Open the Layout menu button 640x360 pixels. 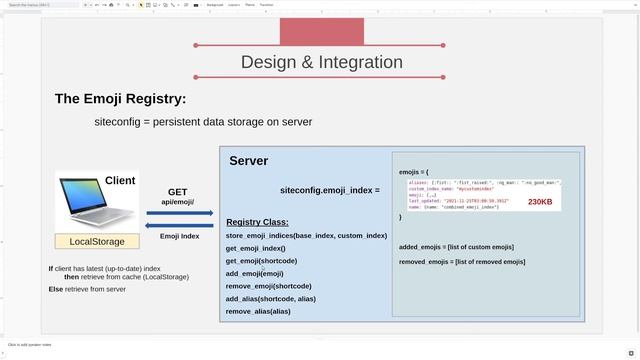(x=234, y=5)
